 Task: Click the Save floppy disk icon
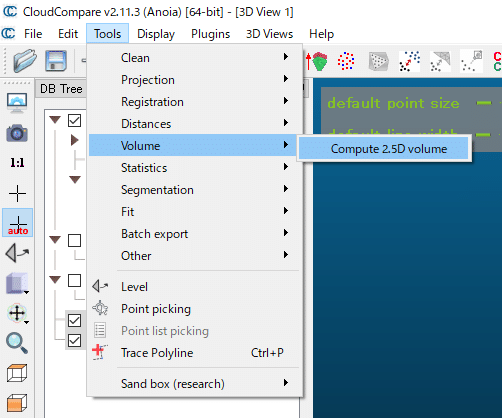point(56,61)
